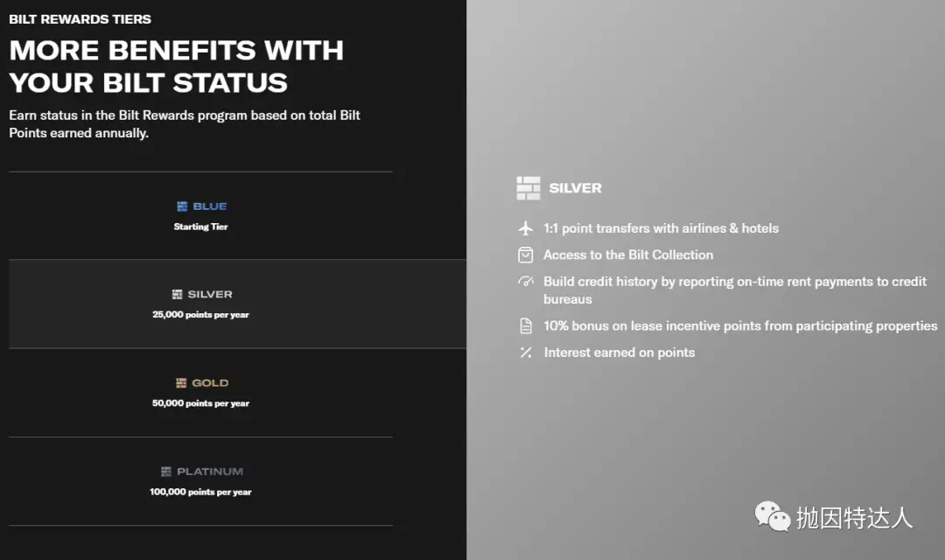
Task: Click the shopping bag Bilt Collection icon
Action: (526, 255)
